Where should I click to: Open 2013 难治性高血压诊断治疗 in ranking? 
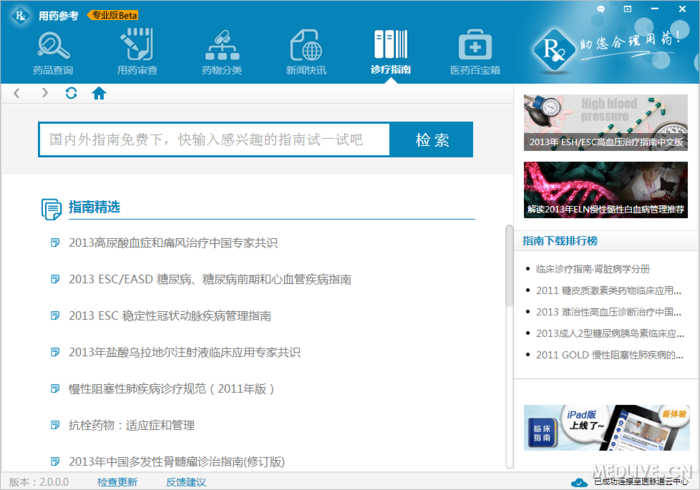[608, 312]
